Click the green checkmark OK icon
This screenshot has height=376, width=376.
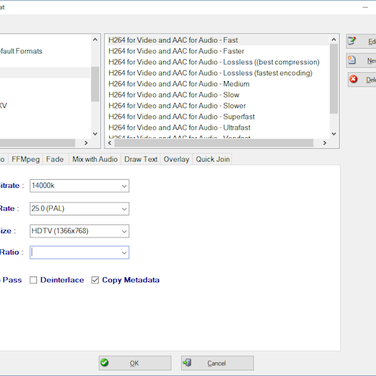[x=104, y=362]
